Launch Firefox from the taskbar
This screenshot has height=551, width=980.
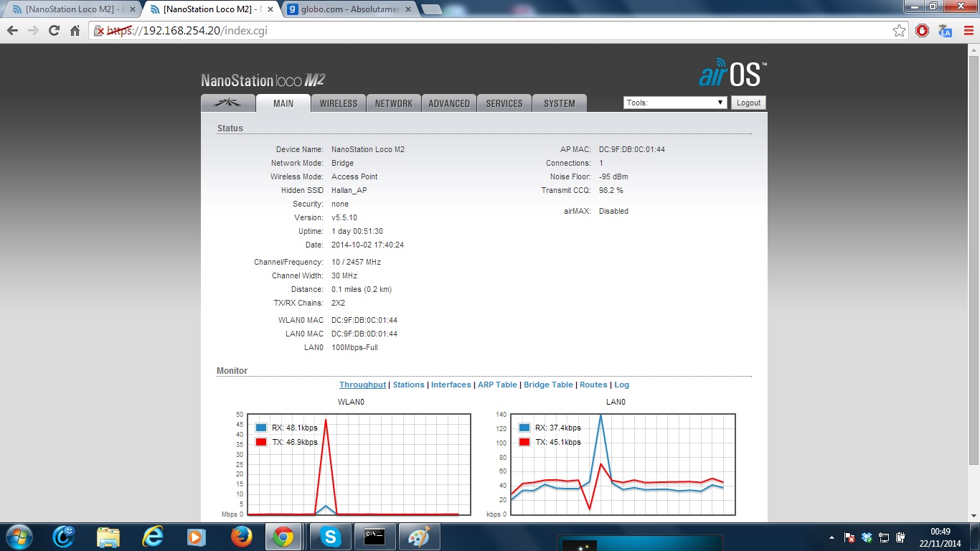pos(242,537)
